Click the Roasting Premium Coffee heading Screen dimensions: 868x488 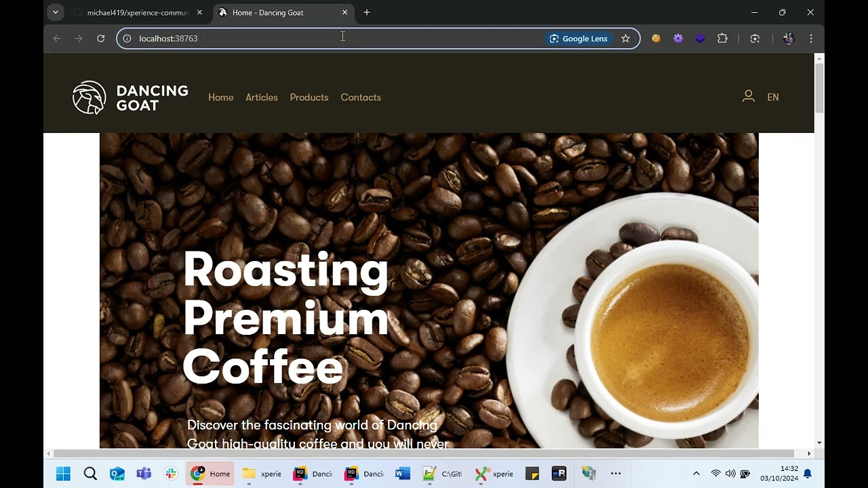pos(285,319)
